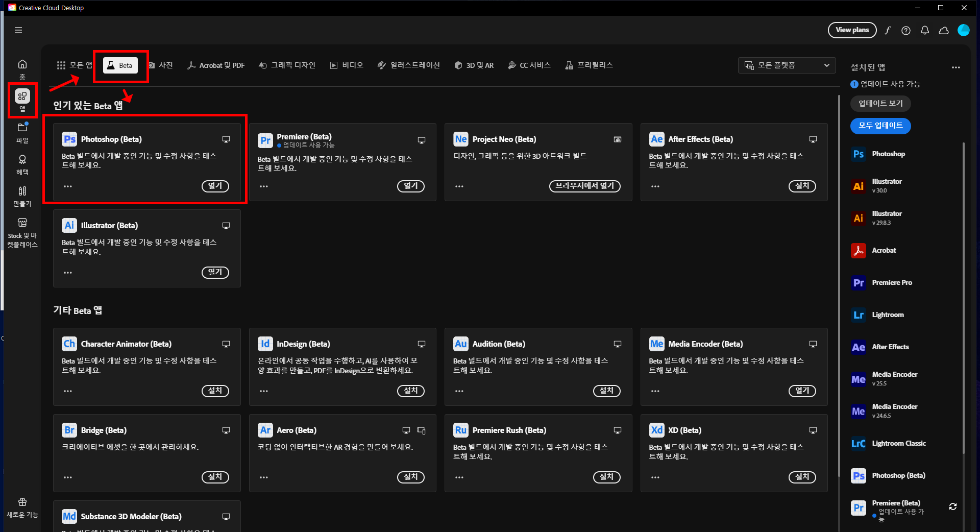Click the Media Encoder (Beta) card icon

point(657,344)
